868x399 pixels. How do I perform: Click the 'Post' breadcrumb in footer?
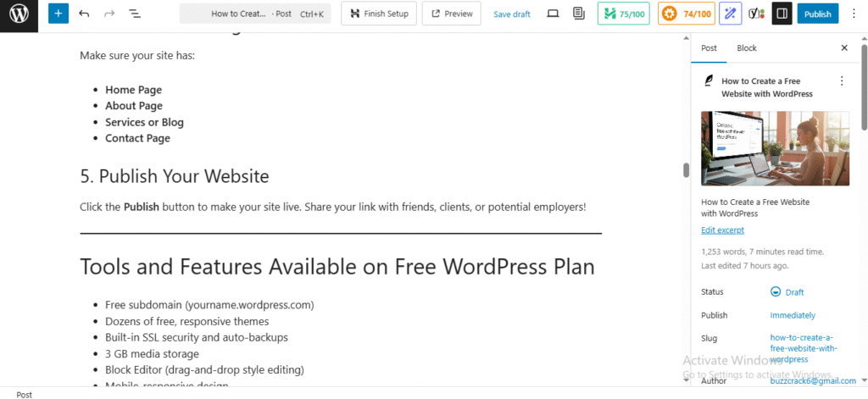point(24,395)
